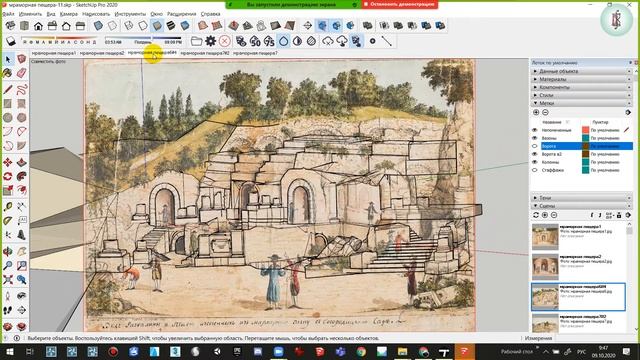Choose the Rotate tool

(8, 176)
